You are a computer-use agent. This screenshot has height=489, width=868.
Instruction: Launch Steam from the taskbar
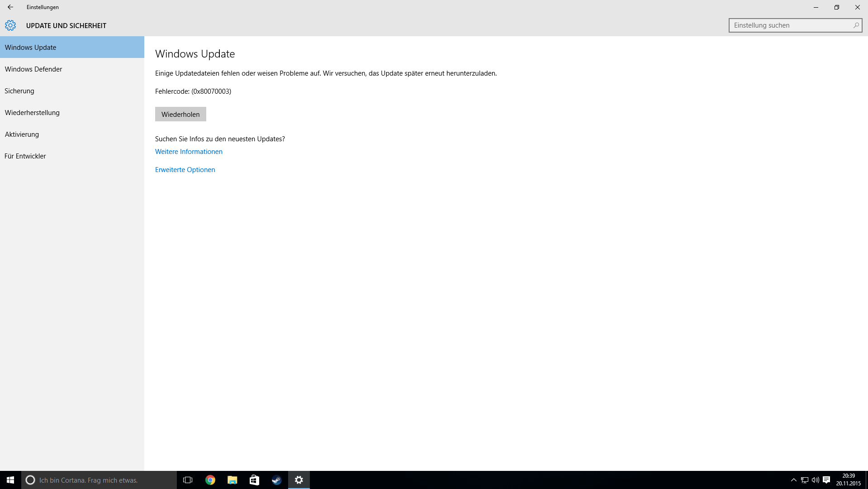point(277,480)
